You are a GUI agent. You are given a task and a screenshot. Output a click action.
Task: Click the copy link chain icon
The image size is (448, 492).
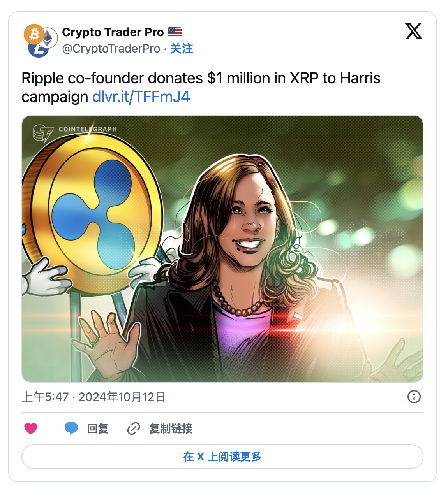point(134,429)
